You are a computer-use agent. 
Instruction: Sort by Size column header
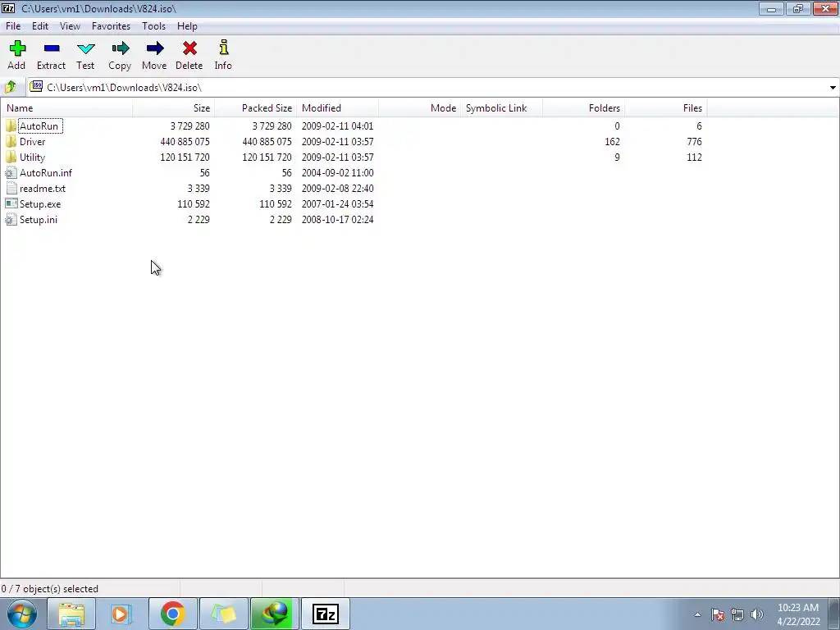[174, 108]
